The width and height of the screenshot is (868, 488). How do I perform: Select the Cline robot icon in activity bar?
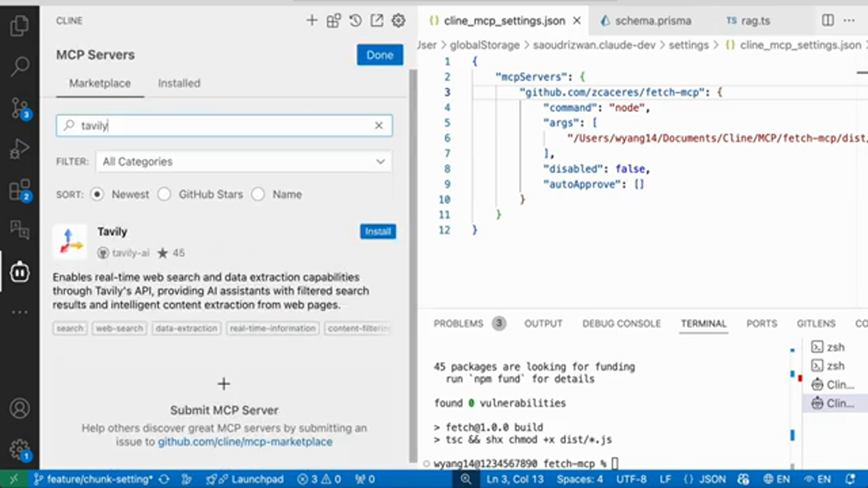point(20,272)
